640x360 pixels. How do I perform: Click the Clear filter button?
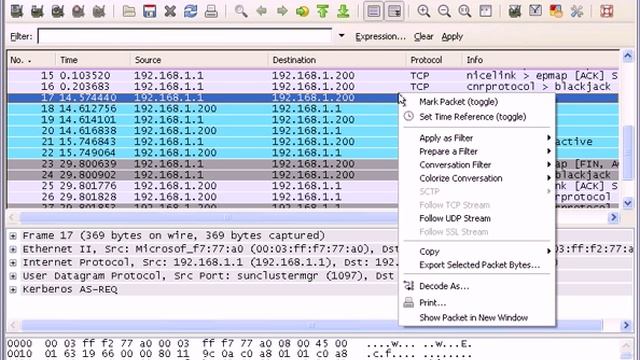tap(423, 37)
